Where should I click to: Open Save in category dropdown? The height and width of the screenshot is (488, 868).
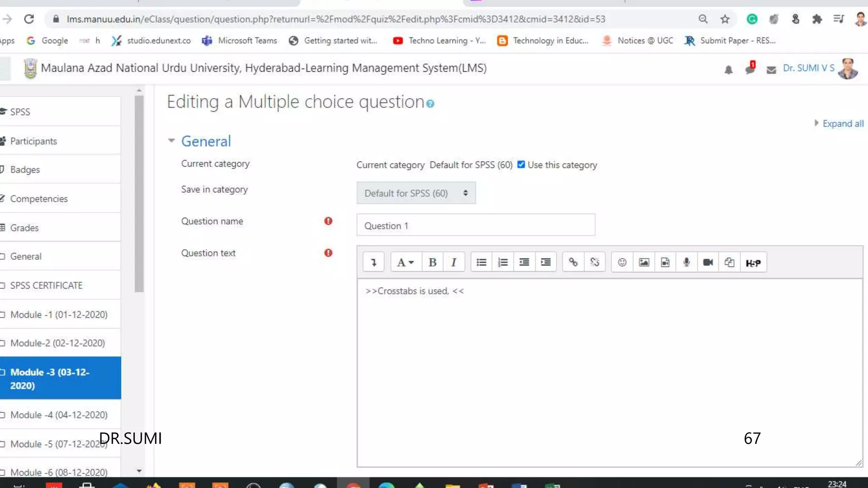coord(416,193)
